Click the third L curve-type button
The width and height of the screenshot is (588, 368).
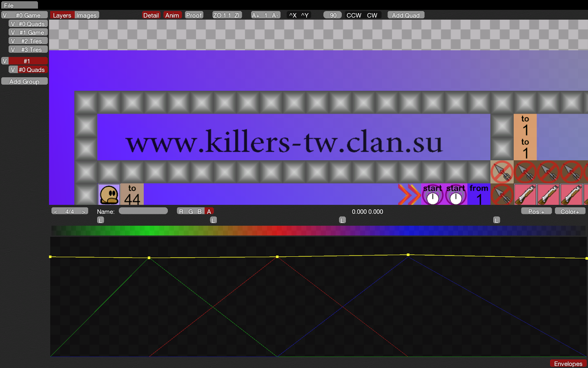click(343, 220)
